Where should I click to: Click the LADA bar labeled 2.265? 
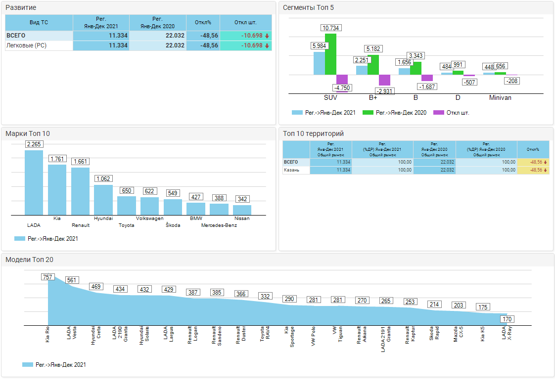point(34,182)
